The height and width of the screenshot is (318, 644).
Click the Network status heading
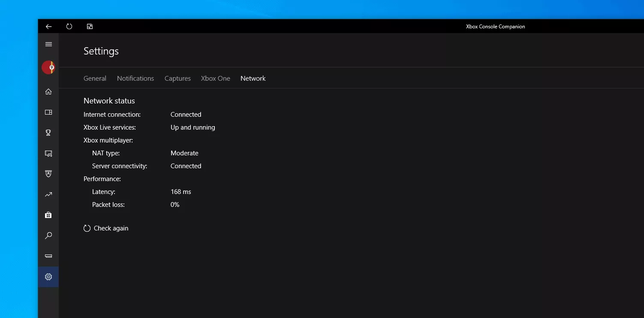[x=109, y=101]
